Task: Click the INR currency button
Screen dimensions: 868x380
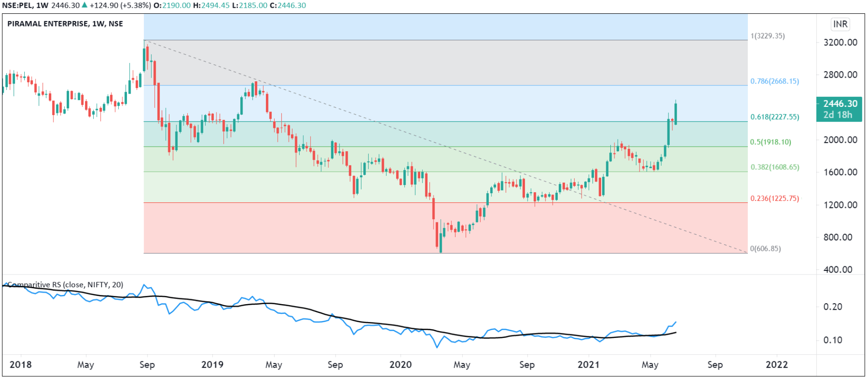Action: [x=840, y=24]
